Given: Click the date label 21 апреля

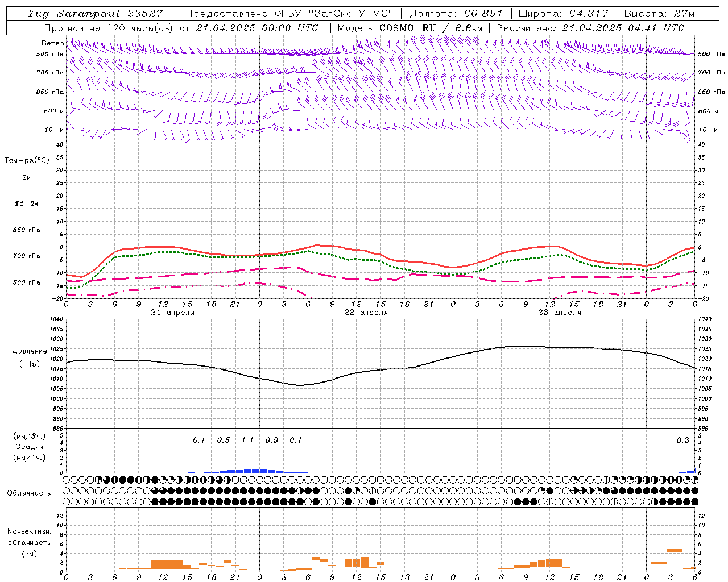Looking at the screenshot, I should tap(172, 313).
